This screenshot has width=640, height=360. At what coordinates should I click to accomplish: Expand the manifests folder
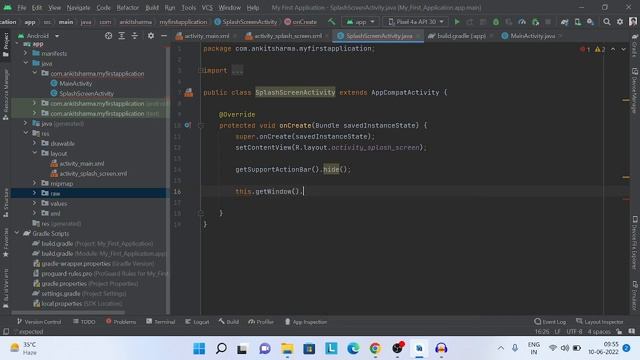[25, 53]
